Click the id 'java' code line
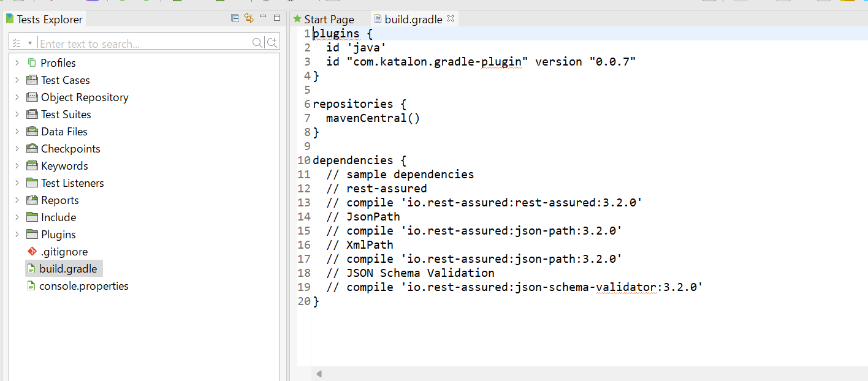Image resolution: width=868 pixels, height=381 pixels. [x=356, y=47]
